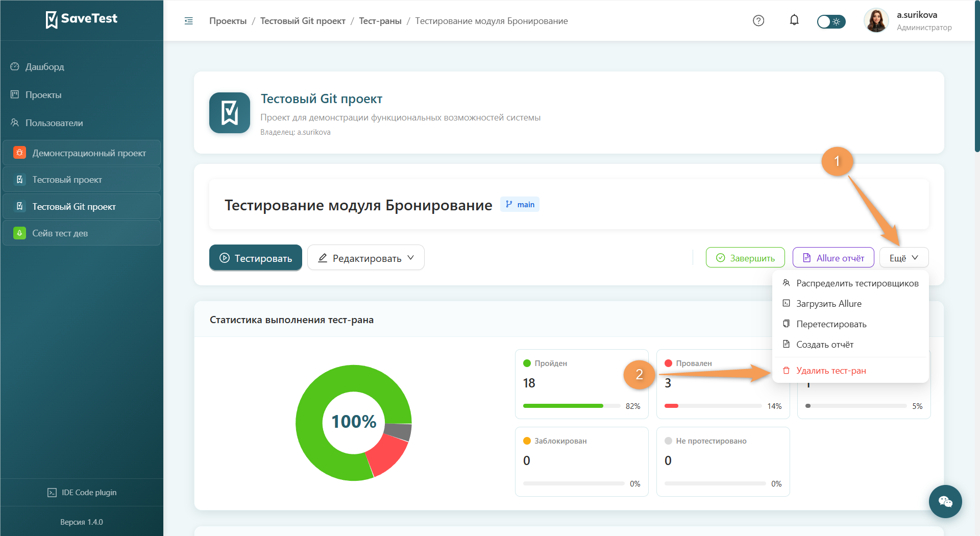Select Демонстрационный проект in the sidebar
The image size is (980, 536).
82,153
